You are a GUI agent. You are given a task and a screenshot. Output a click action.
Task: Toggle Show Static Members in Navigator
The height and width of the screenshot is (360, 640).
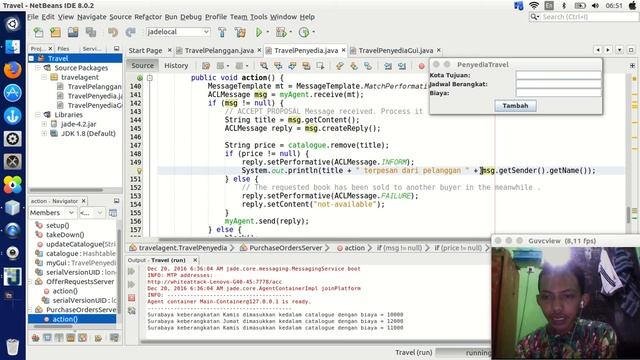coord(60,338)
